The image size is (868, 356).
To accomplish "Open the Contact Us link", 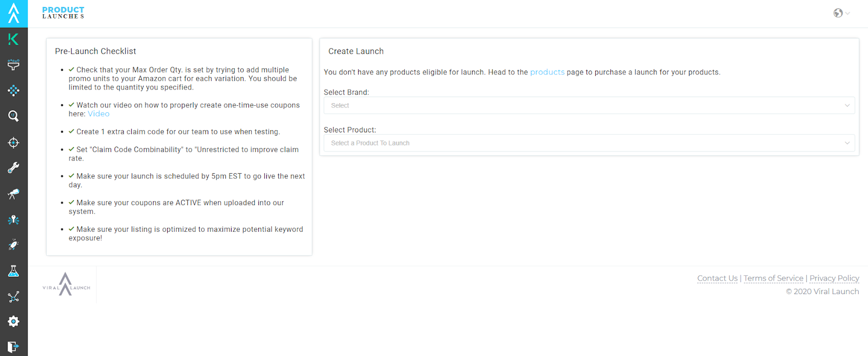I will (x=717, y=278).
